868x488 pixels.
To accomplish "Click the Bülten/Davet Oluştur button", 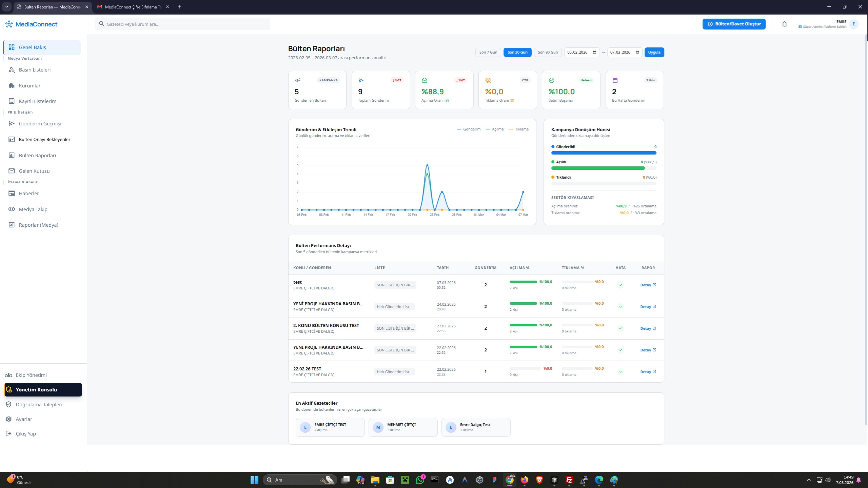I will (734, 24).
